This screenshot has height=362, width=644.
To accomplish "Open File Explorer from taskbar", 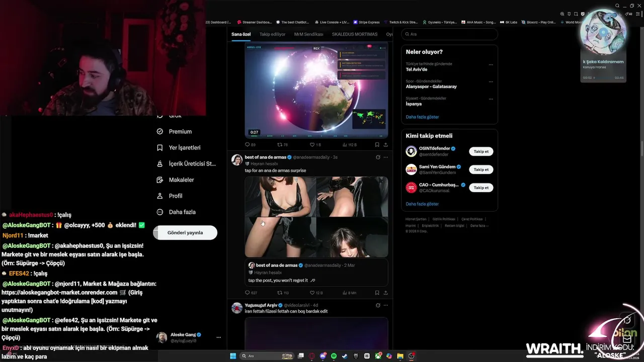I will click(400, 356).
